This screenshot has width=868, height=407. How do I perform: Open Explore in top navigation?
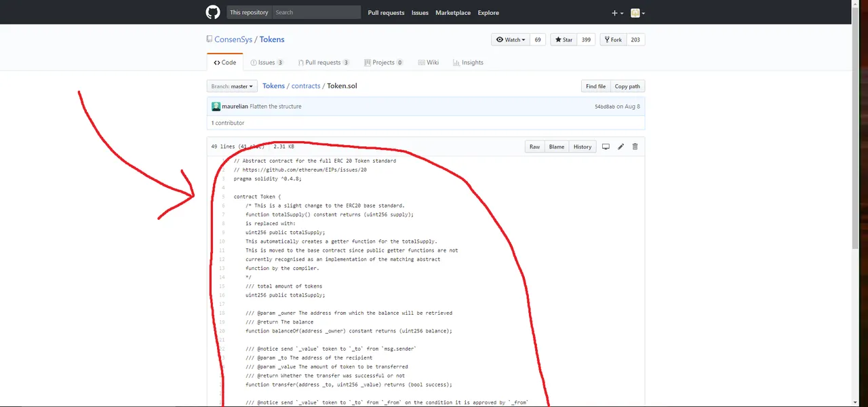tap(488, 13)
